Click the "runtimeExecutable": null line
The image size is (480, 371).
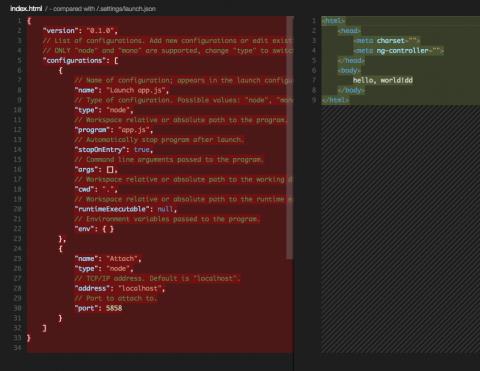pyautogui.click(x=126, y=209)
